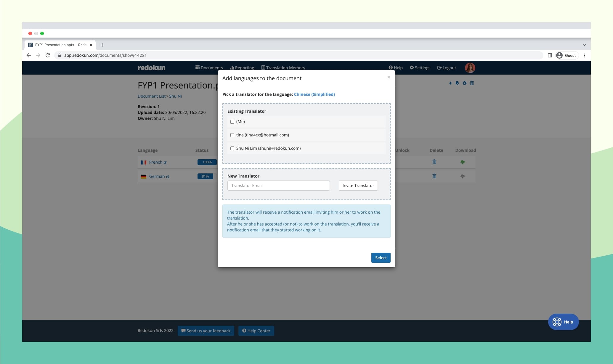This screenshot has width=613, height=364.
Task: Click the download icon for French translation
Action: (463, 162)
